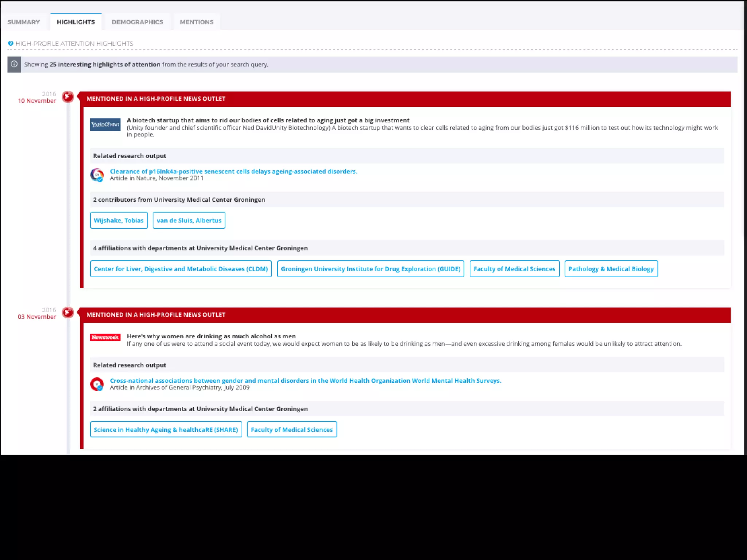Click the GUIDE institute department tag

pyautogui.click(x=371, y=269)
